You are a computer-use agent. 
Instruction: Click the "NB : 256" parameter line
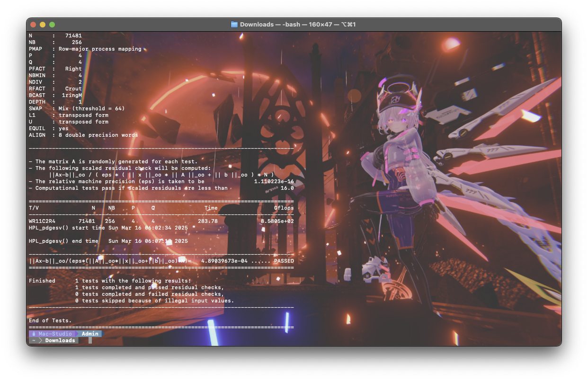pyautogui.click(x=55, y=42)
